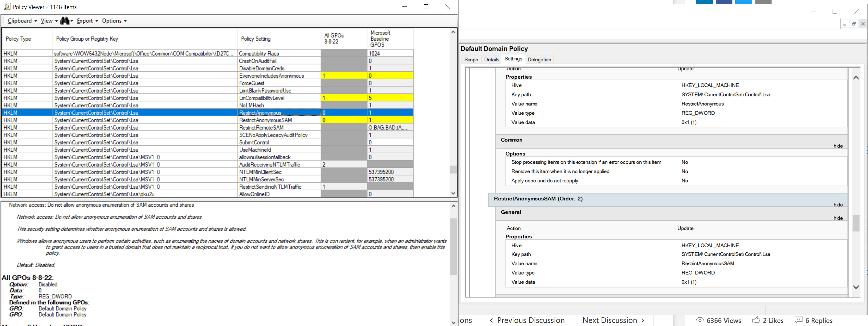The height and width of the screenshot is (326, 868).
Task: Select the AuditReceivingNTLMTraffic setting cell
Action: pos(279,165)
